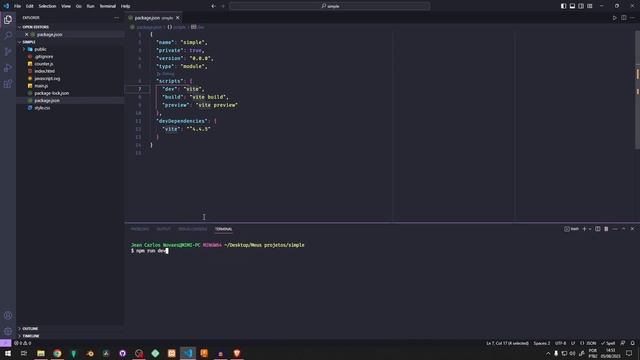This screenshot has height=360, width=640.
Task: Open package-lock.json in the explorer
Action: [51, 93]
